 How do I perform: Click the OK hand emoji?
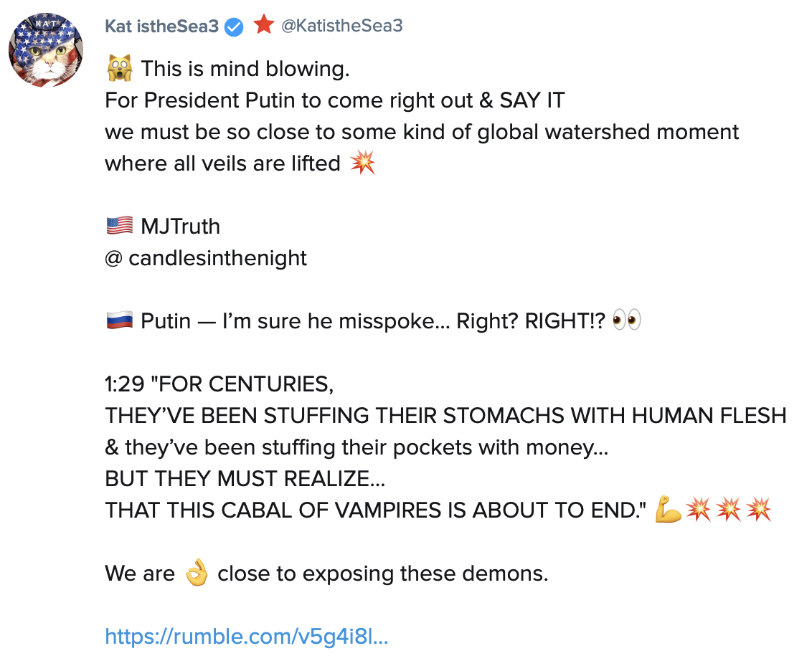(196, 574)
